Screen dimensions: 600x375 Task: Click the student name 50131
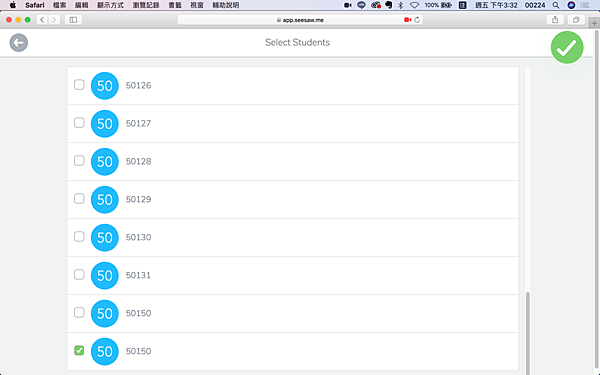(138, 275)
